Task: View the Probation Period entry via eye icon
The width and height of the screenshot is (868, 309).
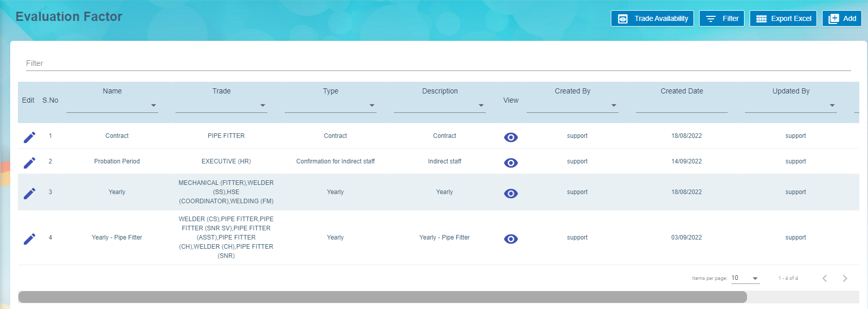Action: [511, 163]
